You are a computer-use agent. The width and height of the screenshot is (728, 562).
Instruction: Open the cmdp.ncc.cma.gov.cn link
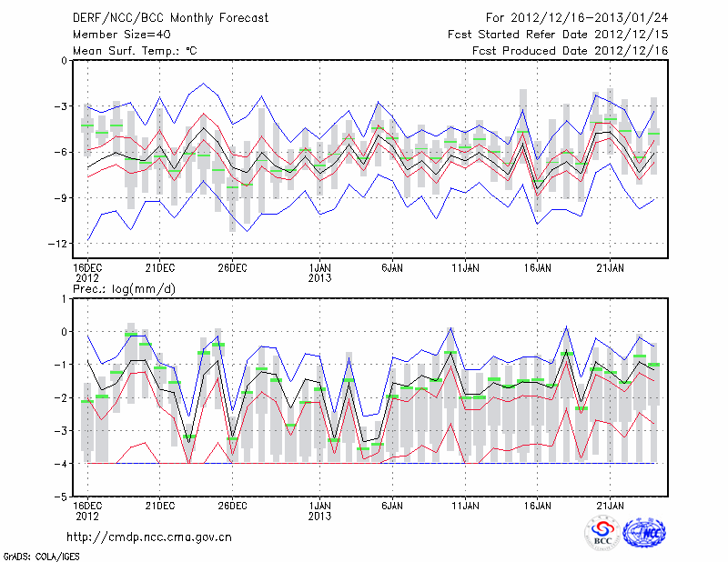(x=149, y=537)
